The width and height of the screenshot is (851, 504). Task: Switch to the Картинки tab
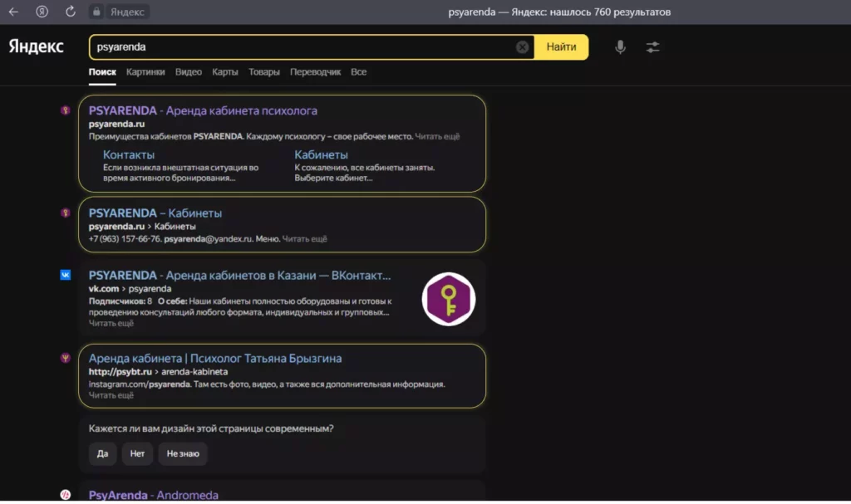[x=145, y=71]
